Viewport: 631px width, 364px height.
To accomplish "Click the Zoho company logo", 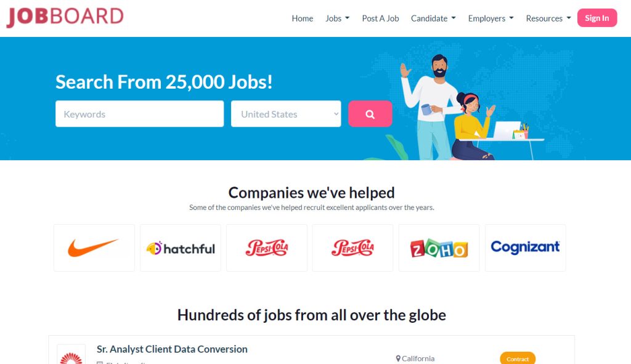I will pyautogui.click(x=439, y=248).
